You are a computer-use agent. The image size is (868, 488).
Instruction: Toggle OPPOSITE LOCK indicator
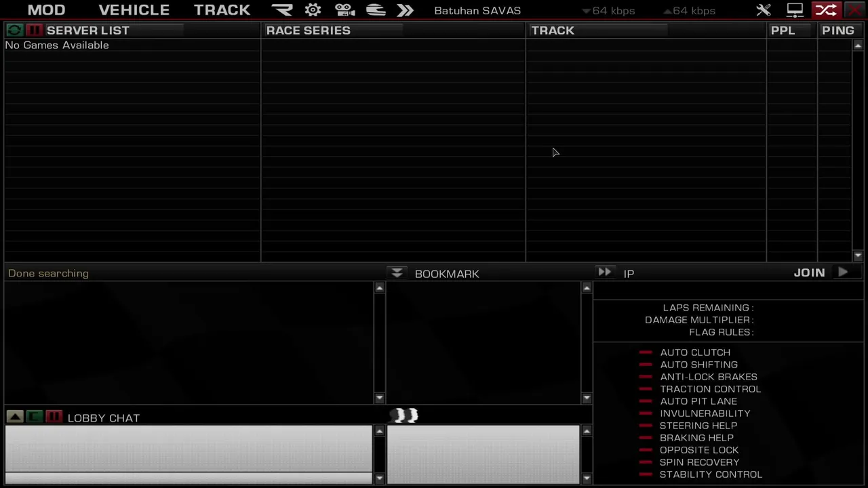pos(646,450)
